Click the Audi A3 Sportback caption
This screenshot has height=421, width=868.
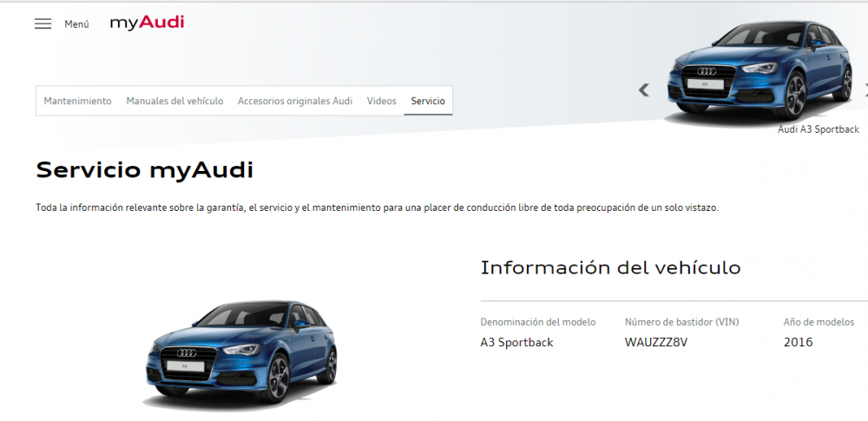point(819,129)
